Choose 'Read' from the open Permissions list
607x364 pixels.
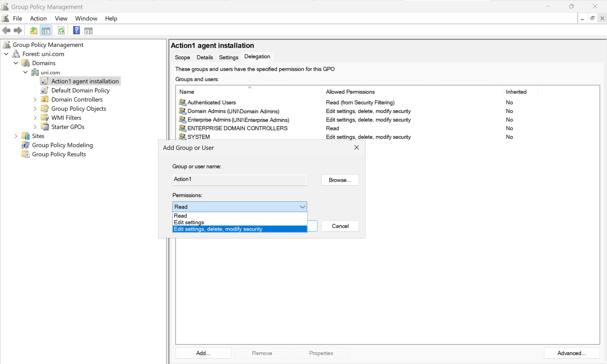click(x=180, y=216)
